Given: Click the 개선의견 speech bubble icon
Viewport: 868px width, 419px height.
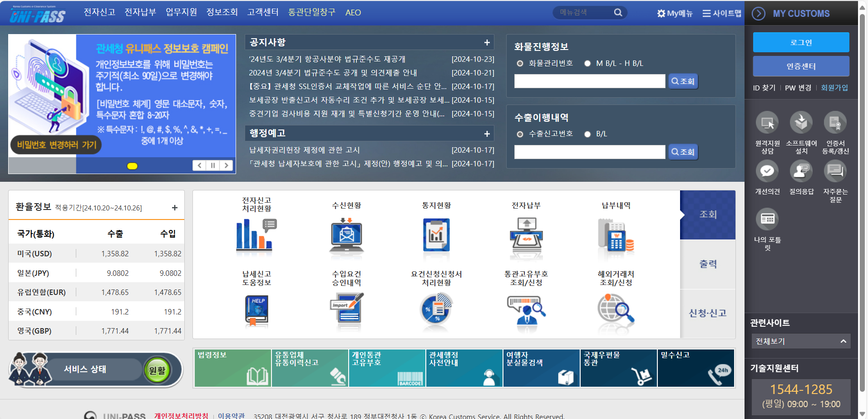Looking at the screenshot, I should [767, 171].
